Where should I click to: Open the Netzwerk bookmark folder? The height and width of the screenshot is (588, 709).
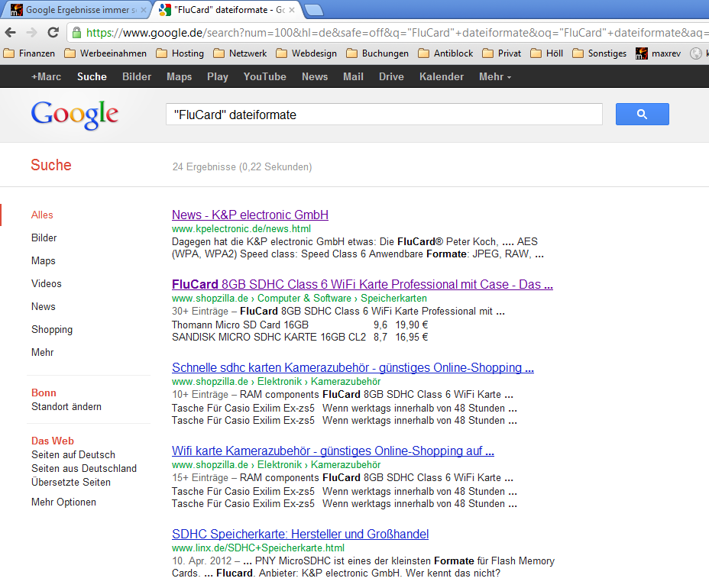240,53
